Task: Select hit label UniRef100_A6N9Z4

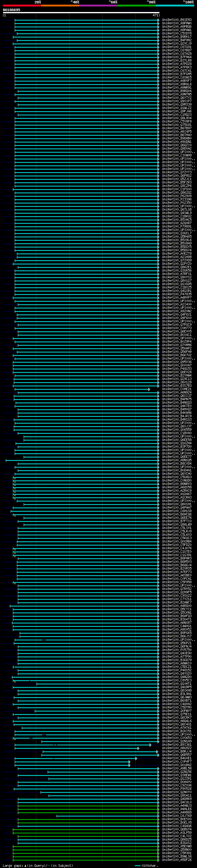Action: pyautogui.click(x=177, y=392)
